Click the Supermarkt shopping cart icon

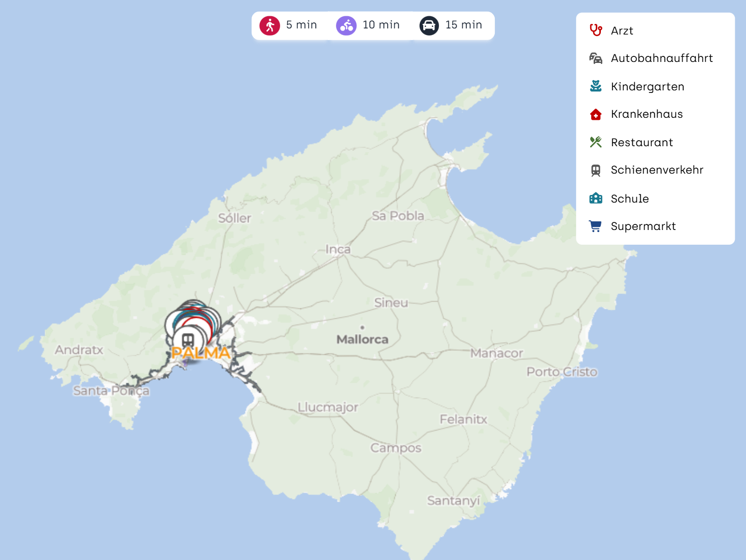click(x=596, y=226)
